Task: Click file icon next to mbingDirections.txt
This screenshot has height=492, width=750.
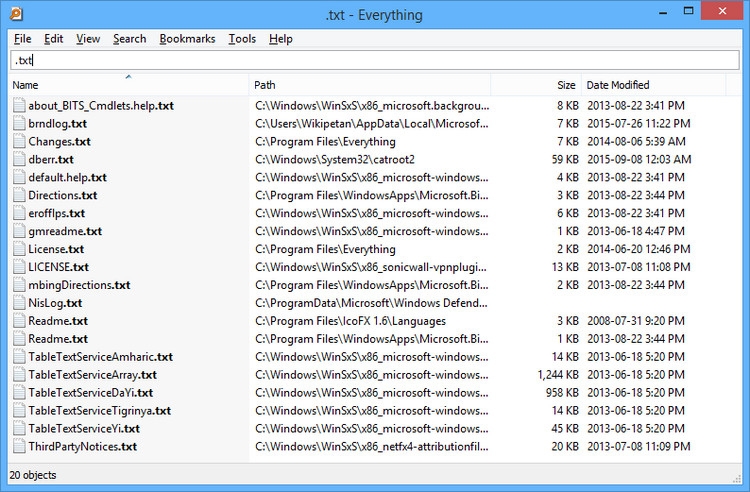Action: click(19, 285)
